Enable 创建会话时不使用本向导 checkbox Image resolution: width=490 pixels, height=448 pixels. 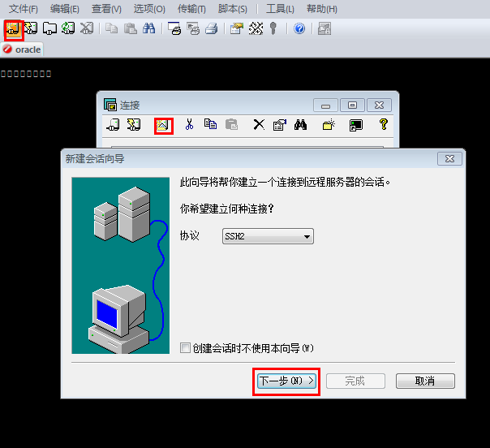tap(185, 348)
